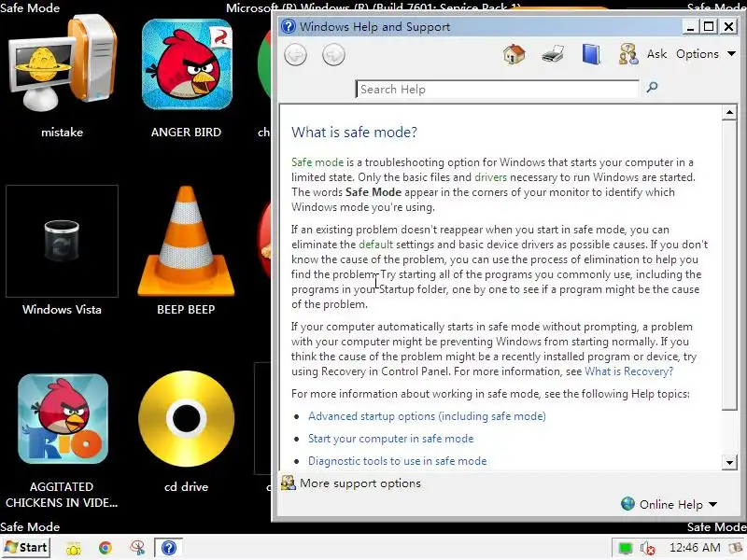Open the Help home page icon
Screen dimensions: 747x560
pyautogui.click(x=514, y=54)
